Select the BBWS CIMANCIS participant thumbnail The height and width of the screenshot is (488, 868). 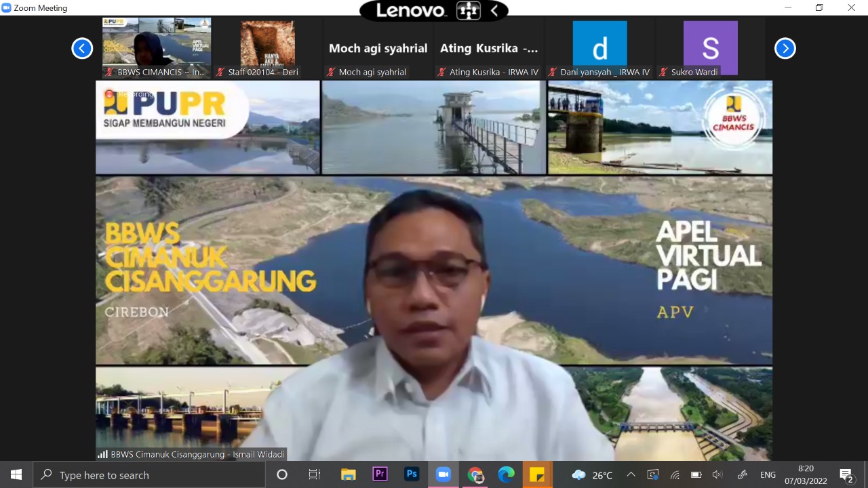pos(157,47)
